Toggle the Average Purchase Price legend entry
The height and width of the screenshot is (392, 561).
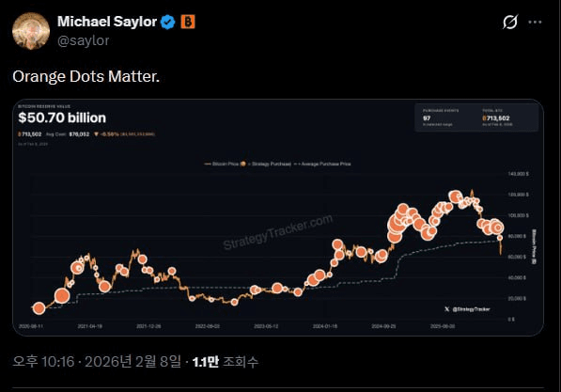coord(322,164)
